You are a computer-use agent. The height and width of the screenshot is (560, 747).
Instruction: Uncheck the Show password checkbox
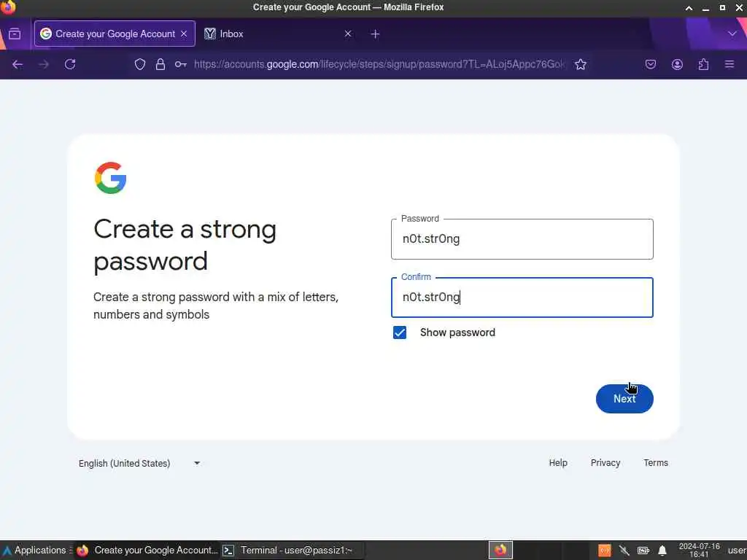tap(400, 332)
